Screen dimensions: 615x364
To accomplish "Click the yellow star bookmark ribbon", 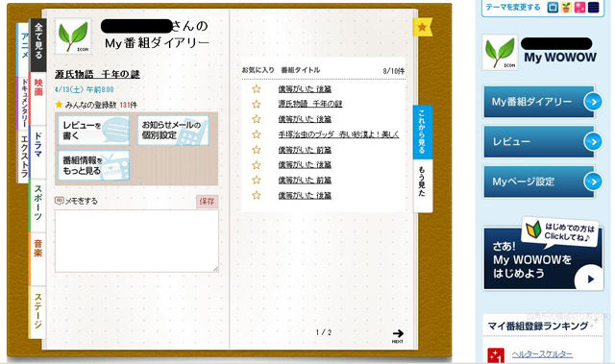I will [423, 27].
